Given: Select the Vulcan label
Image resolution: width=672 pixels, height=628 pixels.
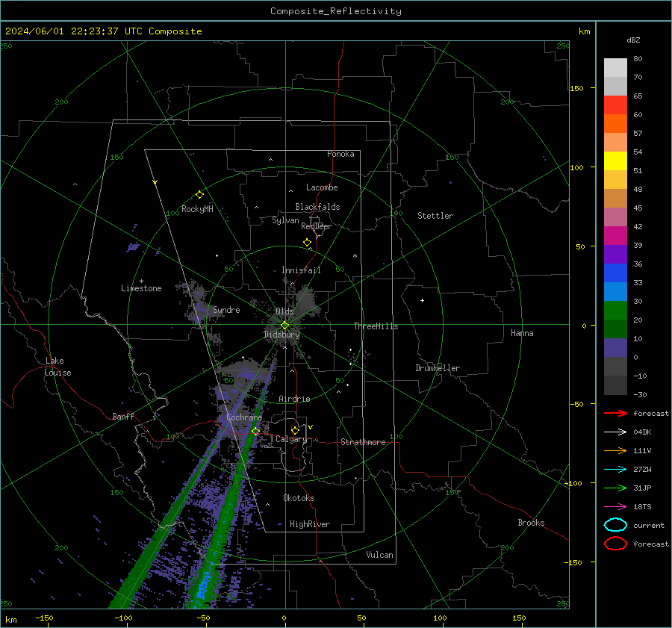Looking at the screenshot, I should (x=379, y=555).
